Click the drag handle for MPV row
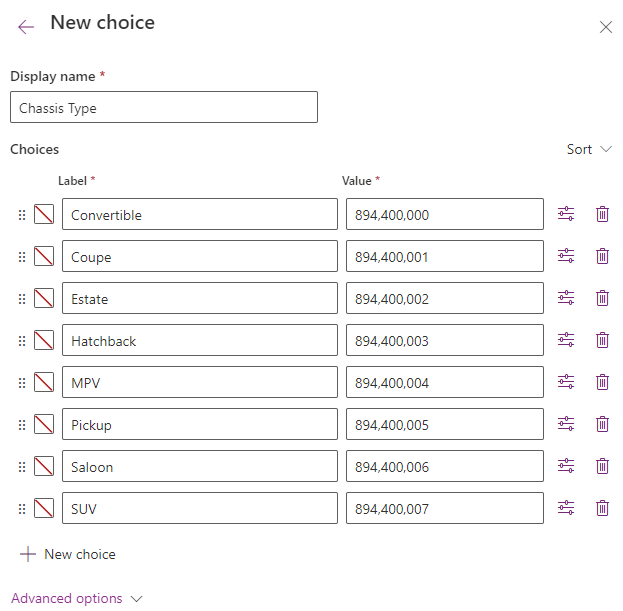The image size is (623, 611). click(22, 383)
